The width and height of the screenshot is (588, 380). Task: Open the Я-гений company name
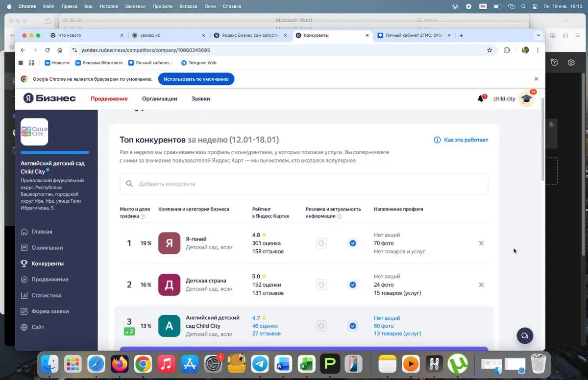pos(196,239)
